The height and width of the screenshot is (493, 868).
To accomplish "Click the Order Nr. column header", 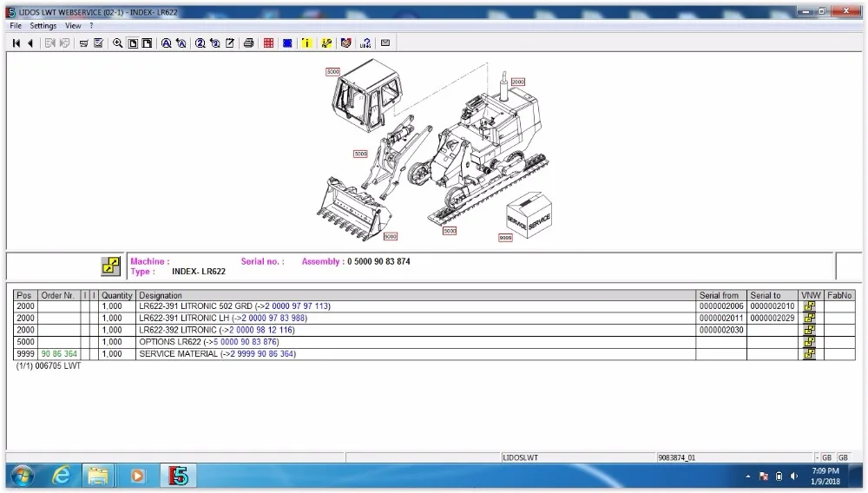I will click(59, 295).
